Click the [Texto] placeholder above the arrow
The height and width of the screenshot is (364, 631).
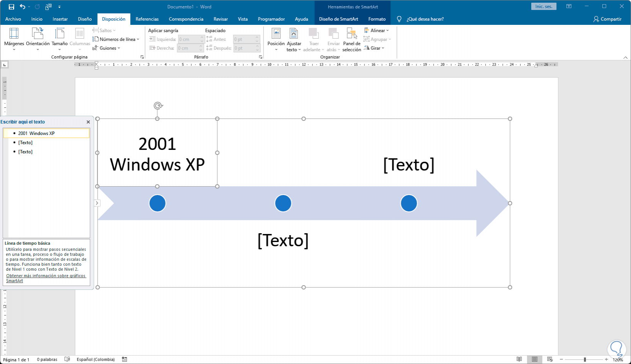click(x=409, y=165)
